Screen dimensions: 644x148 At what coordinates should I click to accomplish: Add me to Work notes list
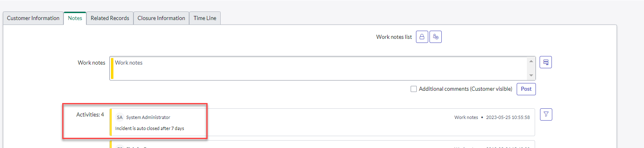(x=436, y=37)
